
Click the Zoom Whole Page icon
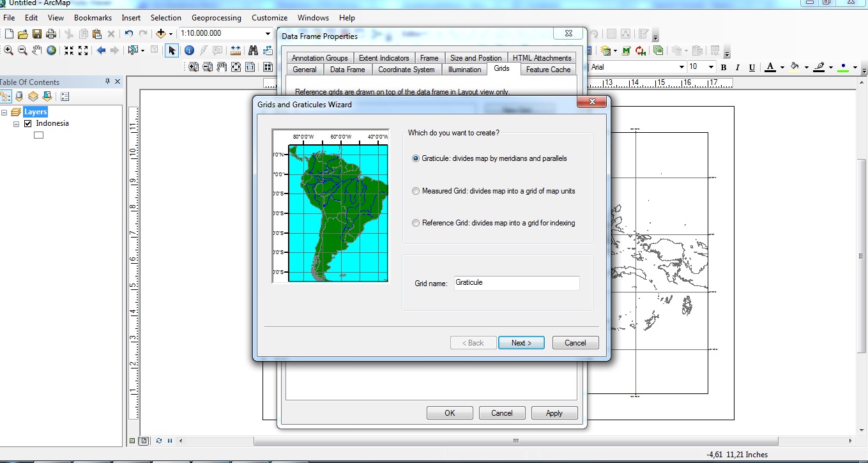(x=236, y=67)
